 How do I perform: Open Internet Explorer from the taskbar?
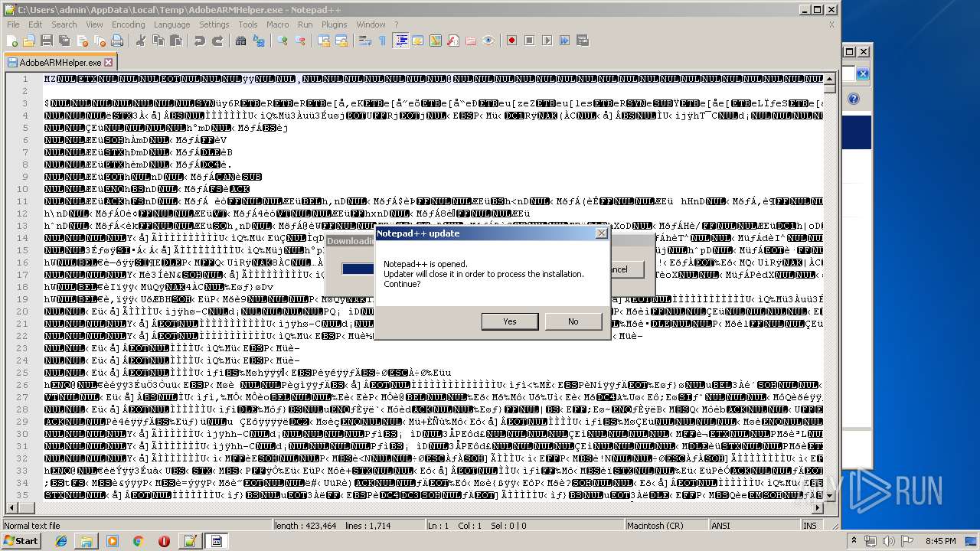(61, 541)
